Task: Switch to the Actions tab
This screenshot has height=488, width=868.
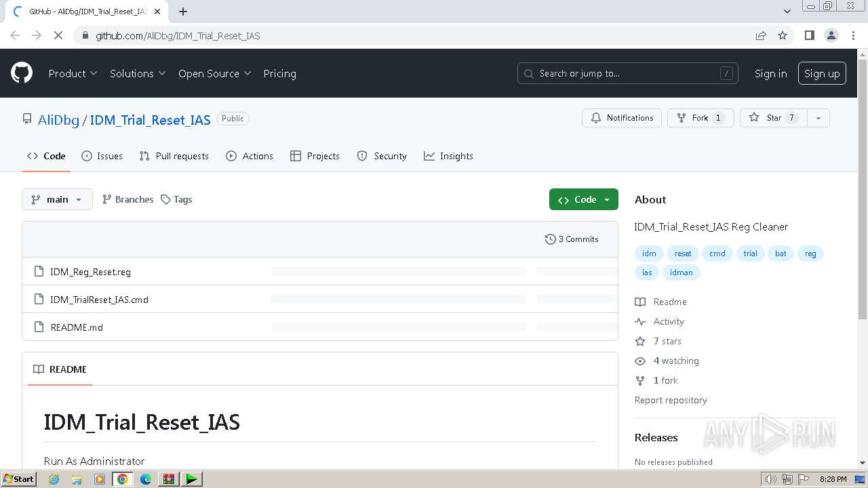Action: click(250, 156)
